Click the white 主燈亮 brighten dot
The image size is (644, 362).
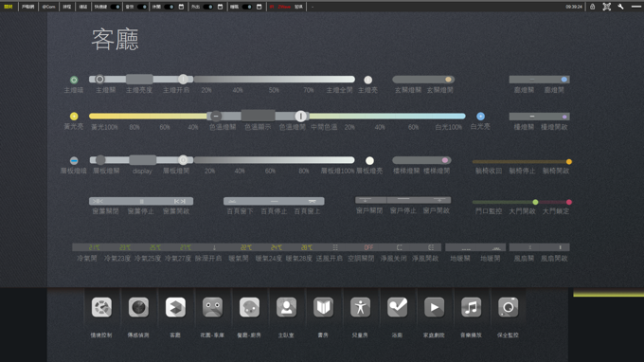point(368,80)
